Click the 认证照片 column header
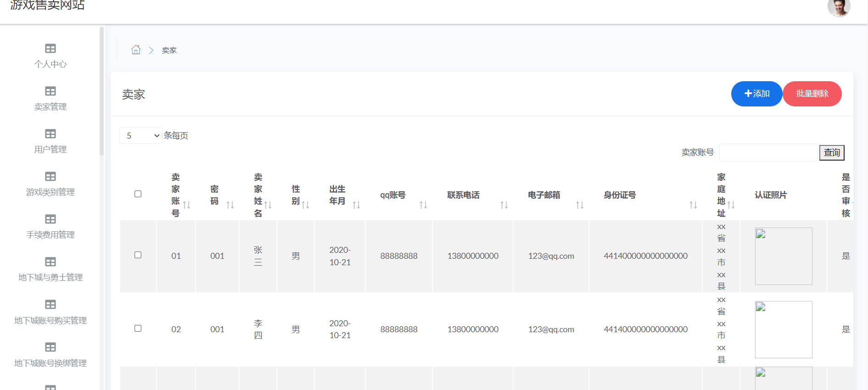 (x=771, y=195)
